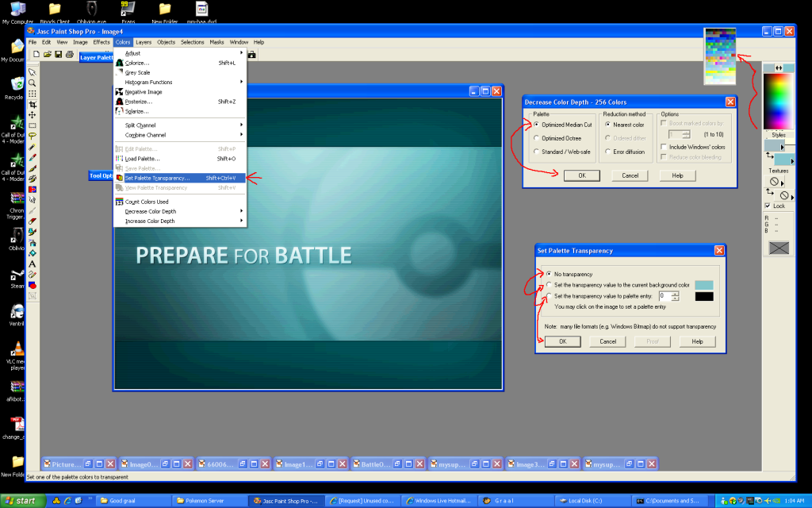Choose Set Palette Transparency menu item

(180, 178)
